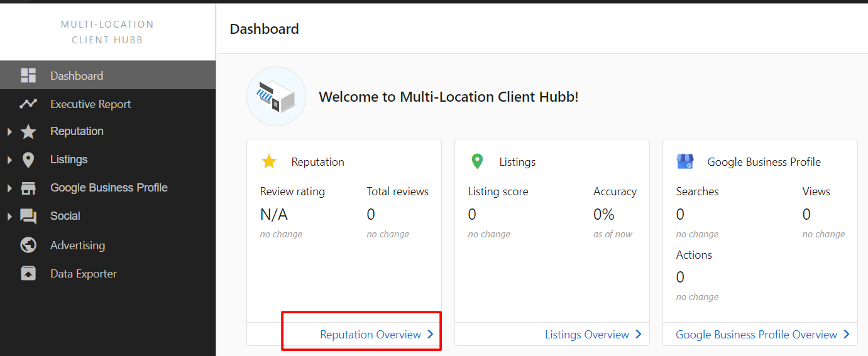Click the Advertising globe icon
This screenshot has height=356, width=868.
[x=28, y=245]
